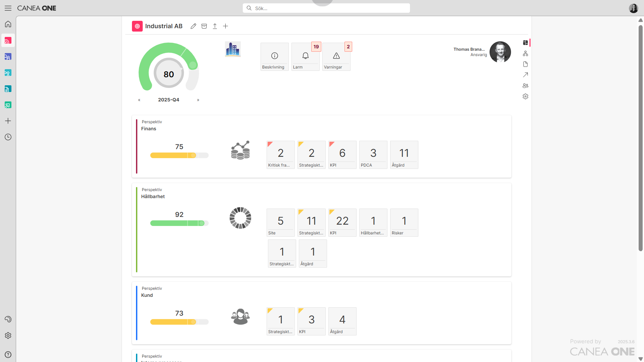Viewport: 644px width, 362px height.
Task: Open recent history clock icon in sidebar
Action: coord(8,137)
